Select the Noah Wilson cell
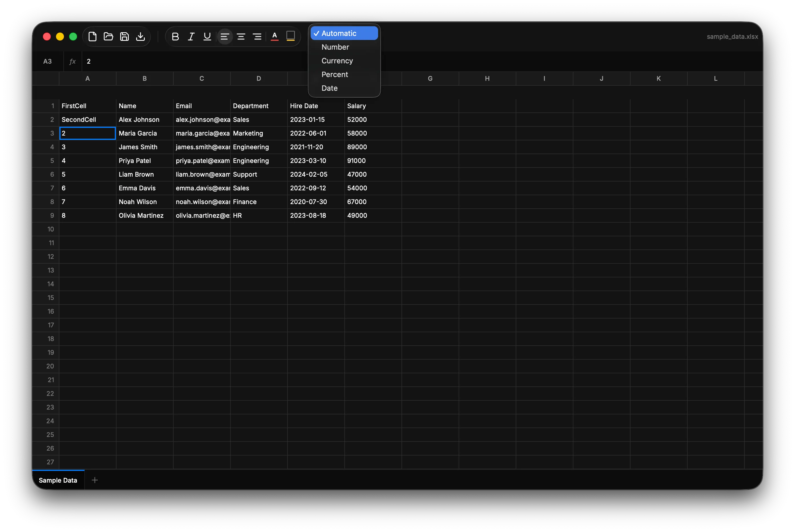Screen dimensions: 795x532 pos(144,201)
